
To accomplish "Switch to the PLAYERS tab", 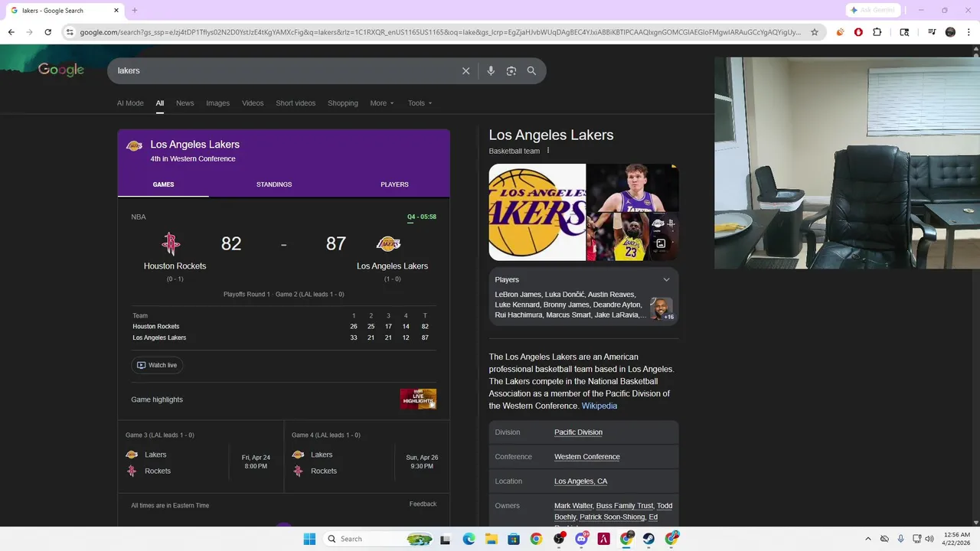I will point(394,184).
